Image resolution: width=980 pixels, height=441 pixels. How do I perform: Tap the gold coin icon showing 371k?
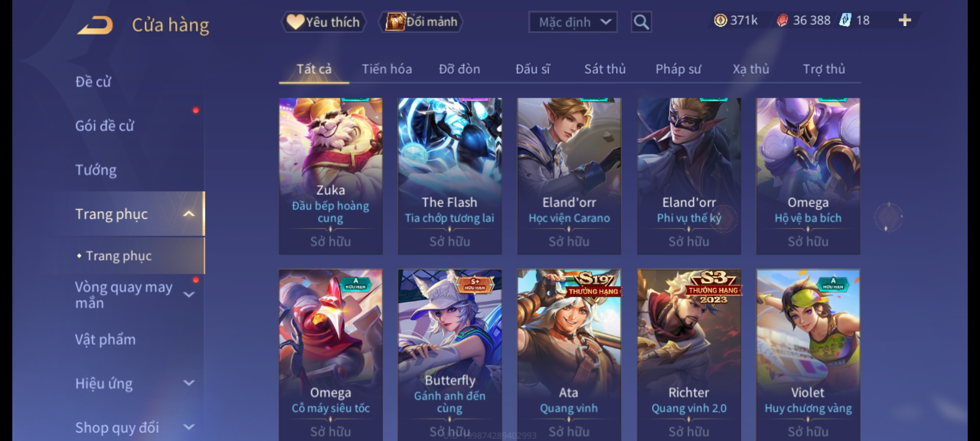coord(720,20)
